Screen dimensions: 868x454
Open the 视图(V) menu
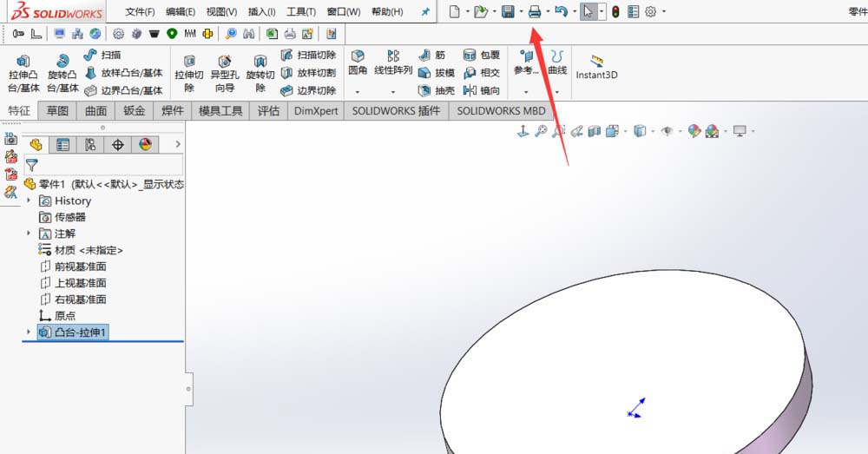[x=221, y=11]
